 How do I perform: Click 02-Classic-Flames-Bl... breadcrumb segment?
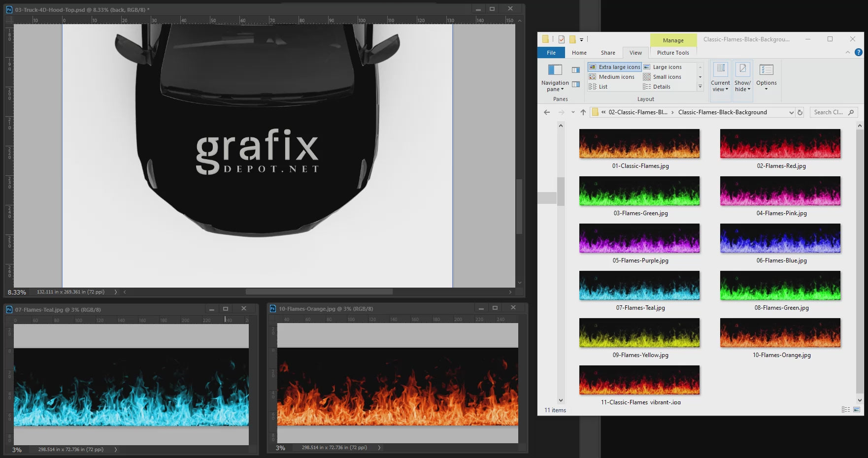point(638,112)
